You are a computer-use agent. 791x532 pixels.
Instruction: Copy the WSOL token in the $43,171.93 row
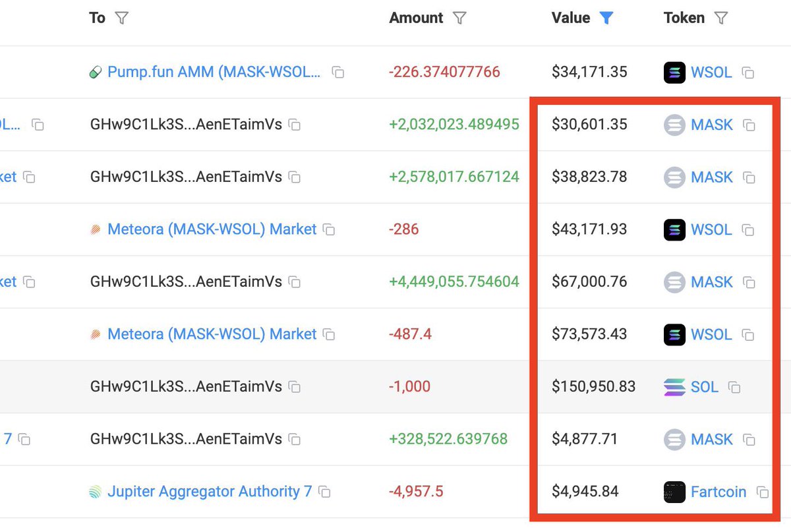(748, 230)
